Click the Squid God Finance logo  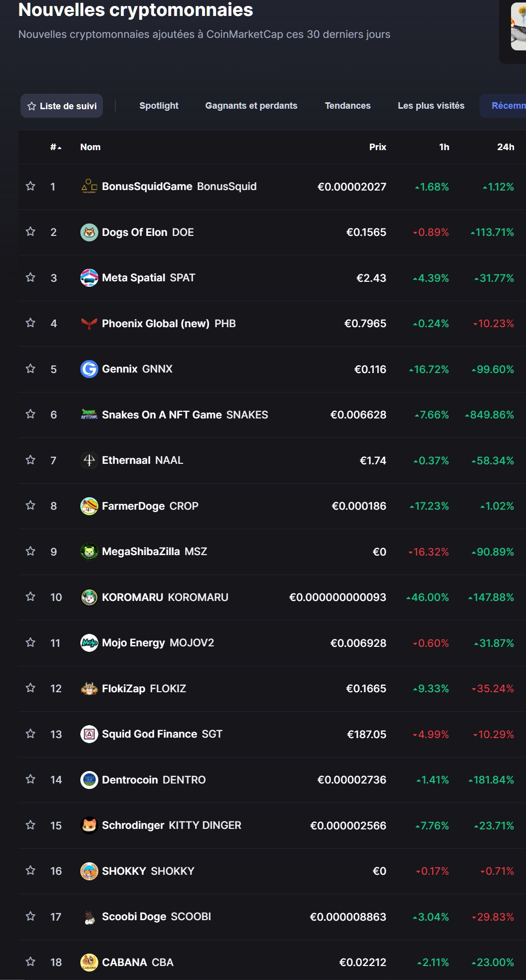click(x=89, y=734)
